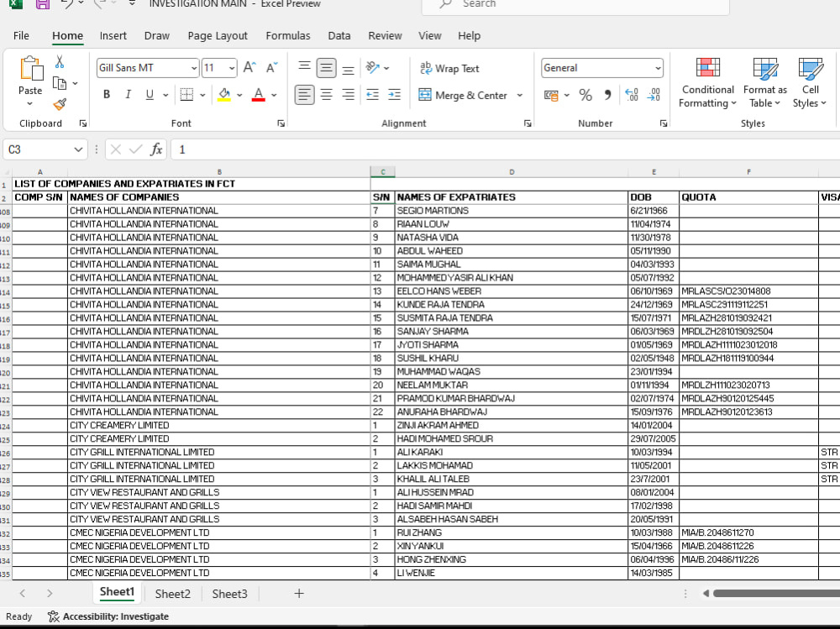The width and height of the screenshot is (840, 629).
Task: Apply the Borders icon
Action: point(187,95)
